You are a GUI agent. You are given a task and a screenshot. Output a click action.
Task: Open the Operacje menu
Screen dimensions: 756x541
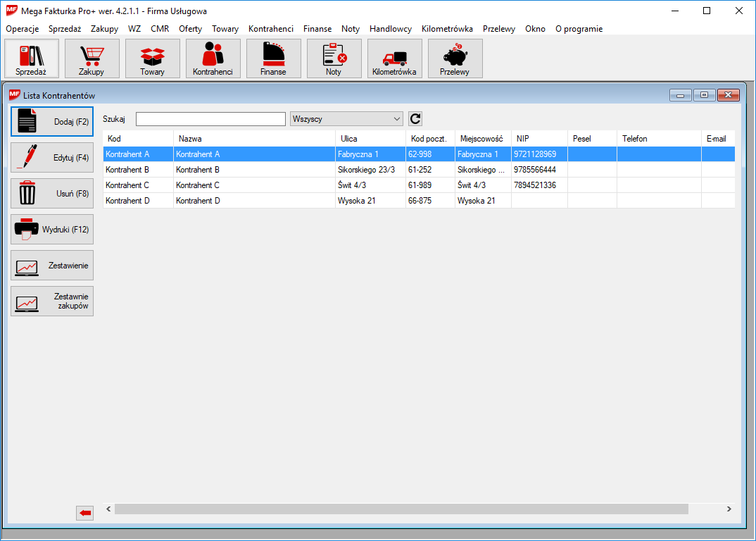pyautogui.click(x=23, y=29)
